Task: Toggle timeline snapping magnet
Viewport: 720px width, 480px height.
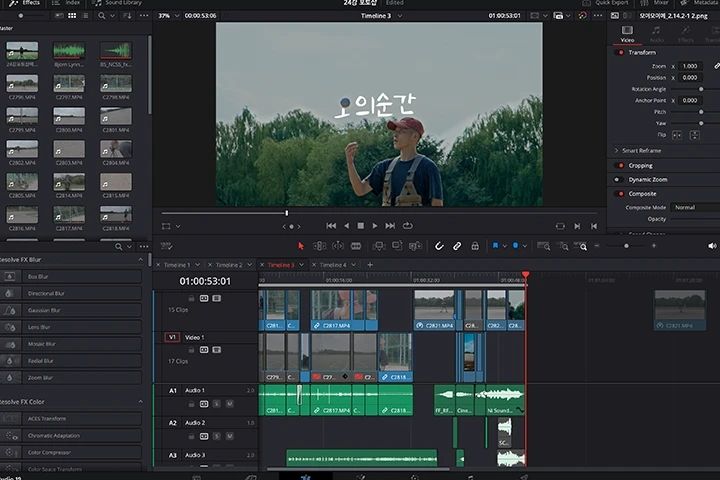Action: [439, 246]
